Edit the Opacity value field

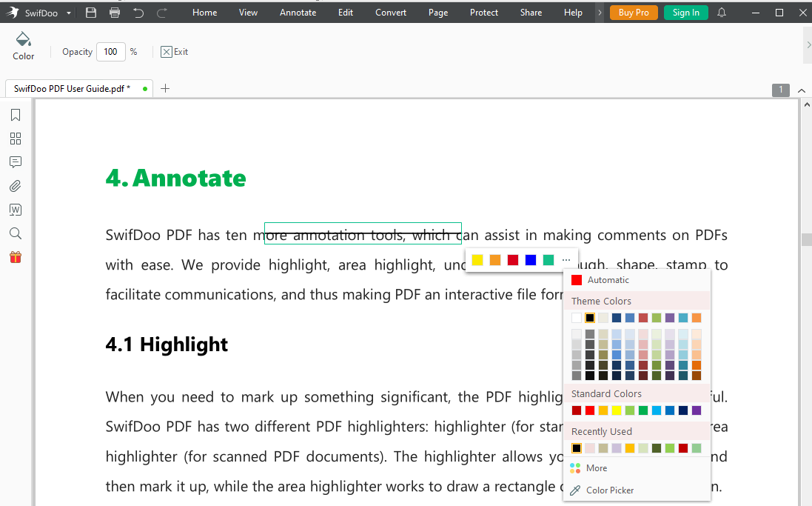111,52
